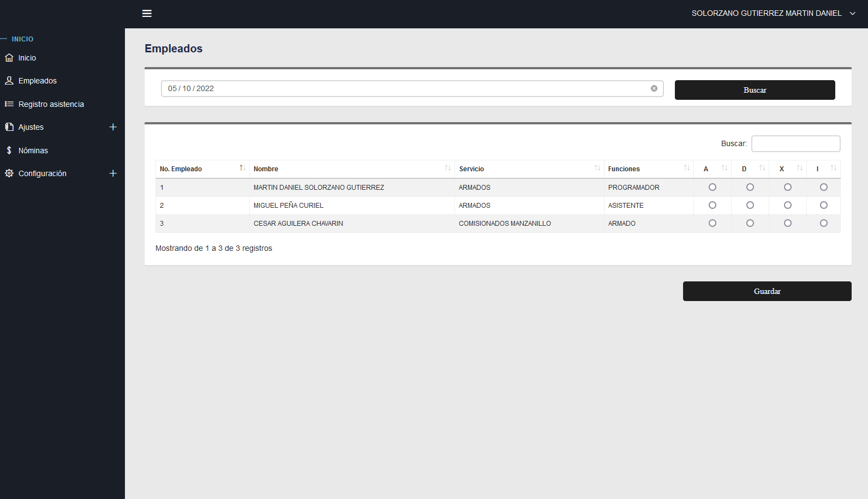Toggle the hamburger sidebar menu icon
This screenshot has width=868, height=499.
click(147, 14)
